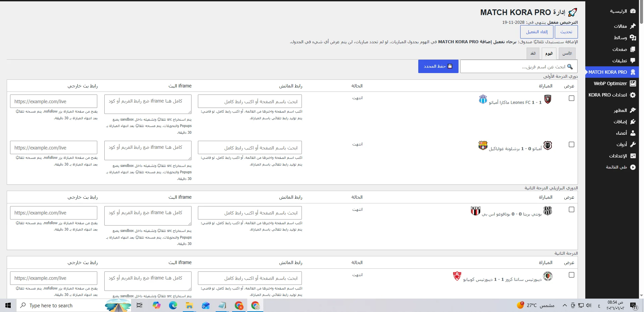Focus Leones FC match iframe code textarea

click(148, 104)
